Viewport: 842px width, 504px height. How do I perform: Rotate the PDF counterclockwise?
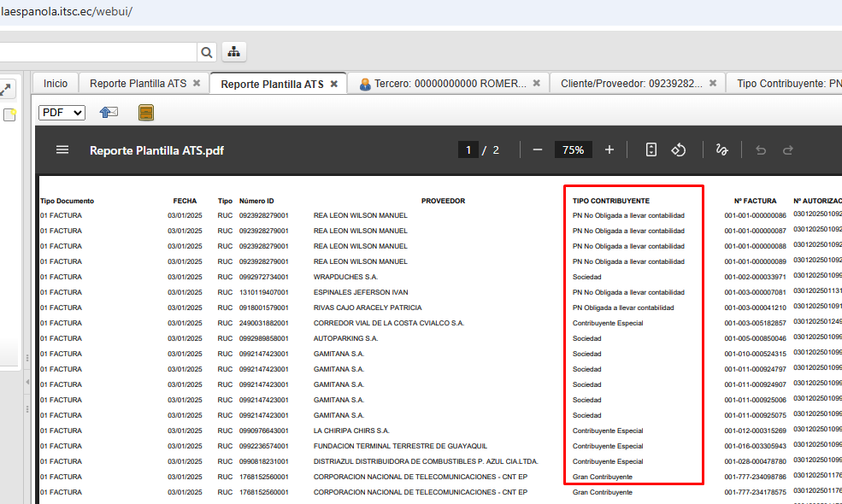point(679,149)
